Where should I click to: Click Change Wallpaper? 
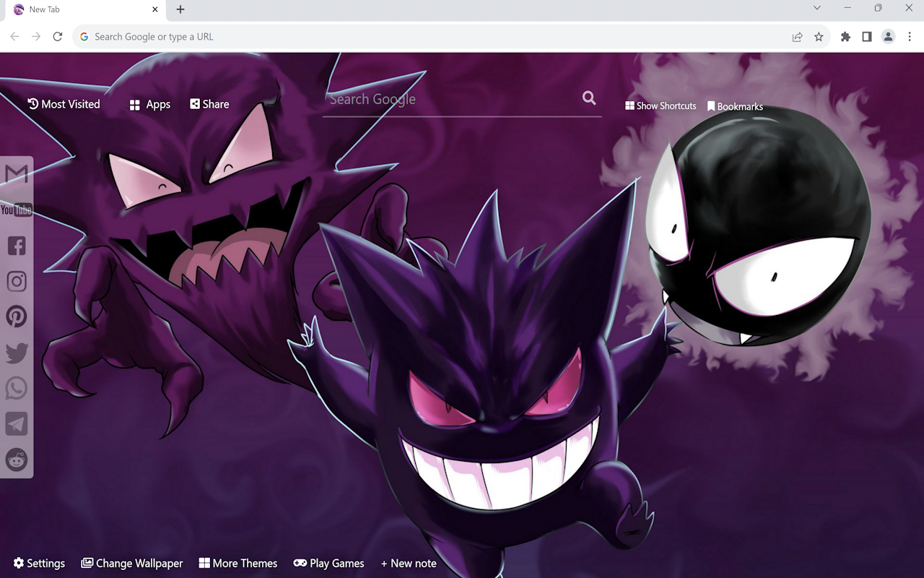(x=132, y=563)
